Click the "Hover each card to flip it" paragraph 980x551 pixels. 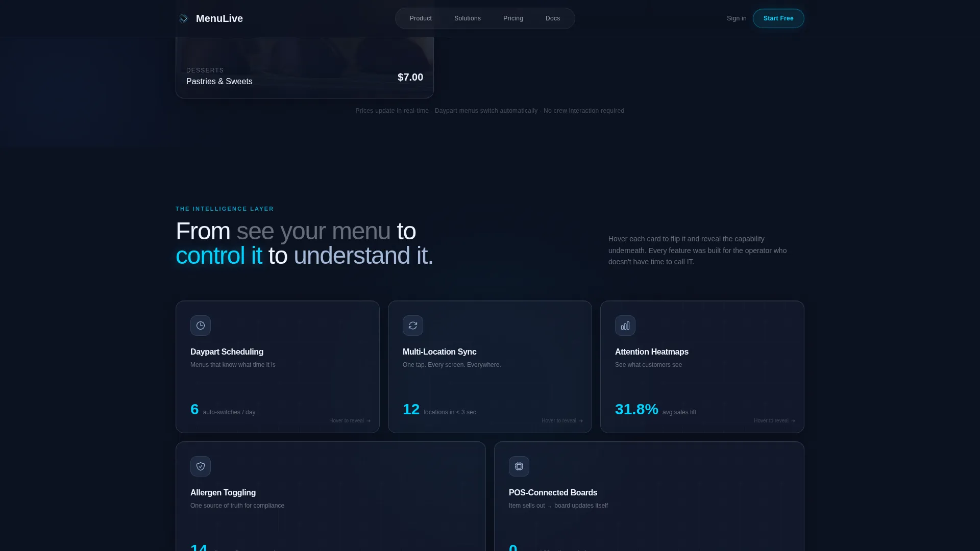click(x=698, y=251)
